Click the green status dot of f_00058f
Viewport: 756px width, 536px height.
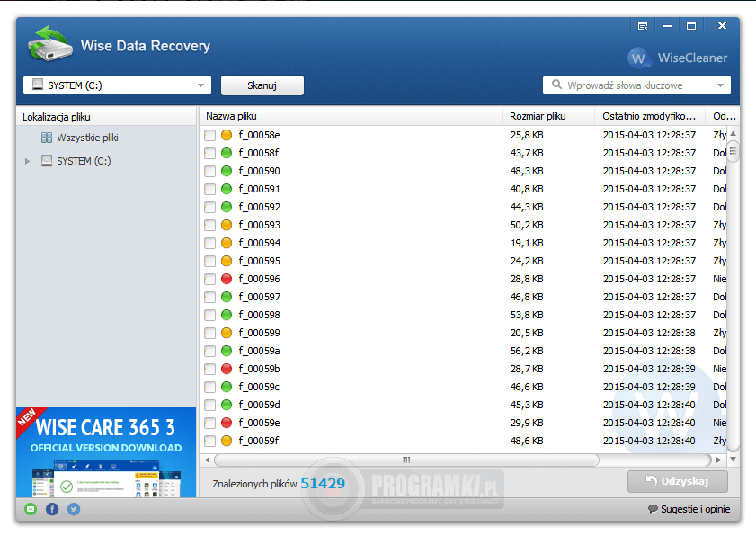[227, 153]
